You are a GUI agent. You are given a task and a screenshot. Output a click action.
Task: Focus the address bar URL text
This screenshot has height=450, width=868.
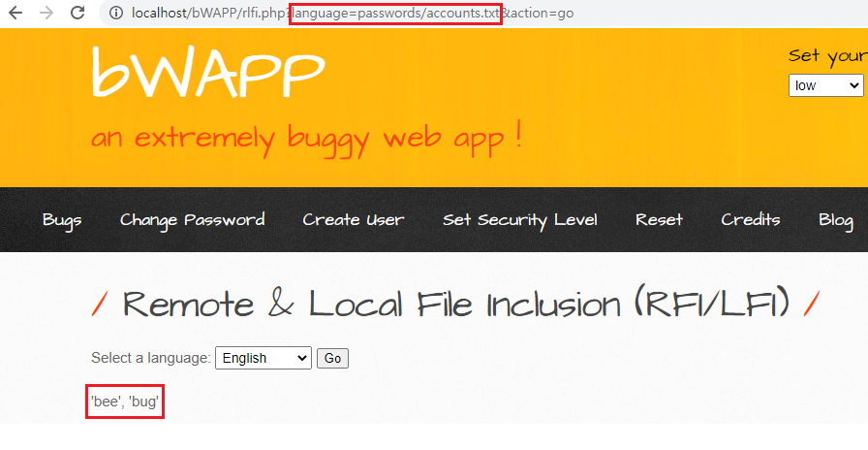click(352, 13)
